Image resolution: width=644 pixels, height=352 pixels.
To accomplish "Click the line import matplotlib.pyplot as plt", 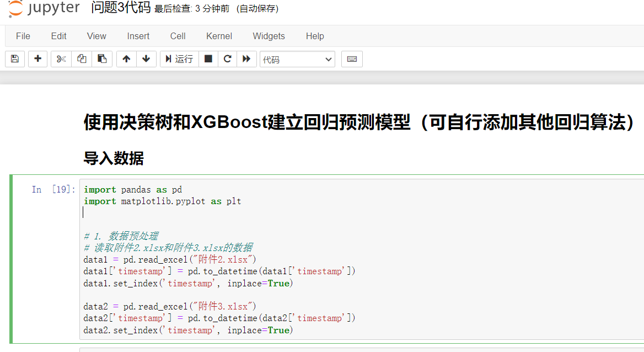I will click(x=162, y=201).
